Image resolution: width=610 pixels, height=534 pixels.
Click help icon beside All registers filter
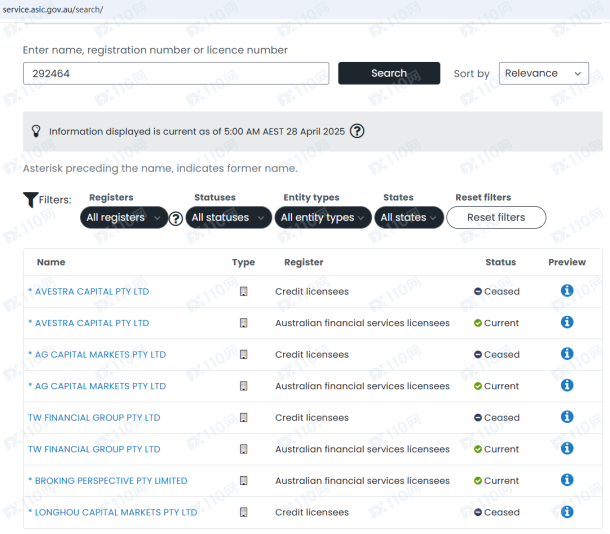176,219
